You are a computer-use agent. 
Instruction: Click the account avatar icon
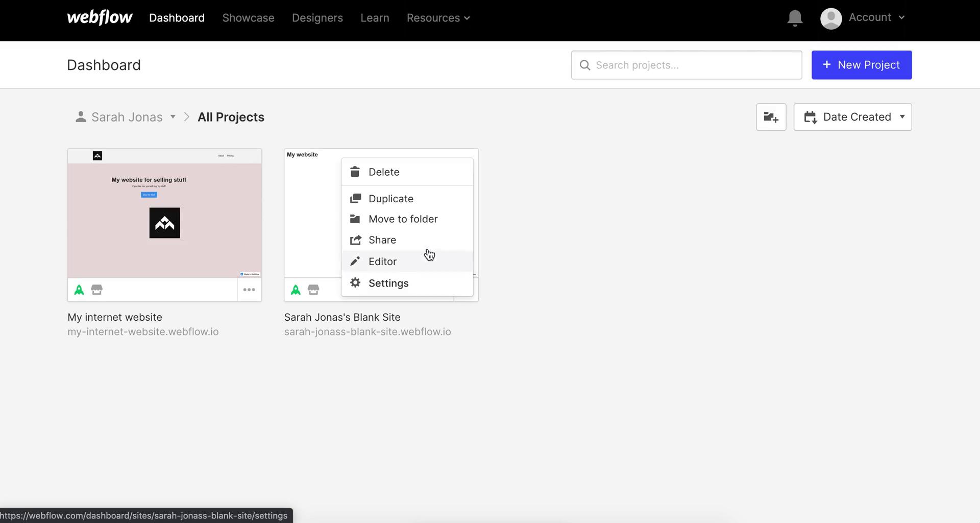pyautogui.click(x=831, y=18)
